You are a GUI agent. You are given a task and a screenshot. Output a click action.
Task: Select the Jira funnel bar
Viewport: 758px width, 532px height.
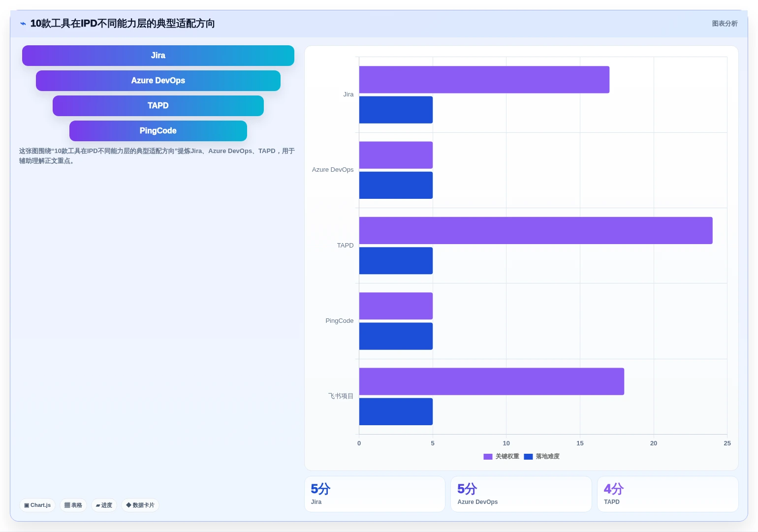[x=158, y=56]
